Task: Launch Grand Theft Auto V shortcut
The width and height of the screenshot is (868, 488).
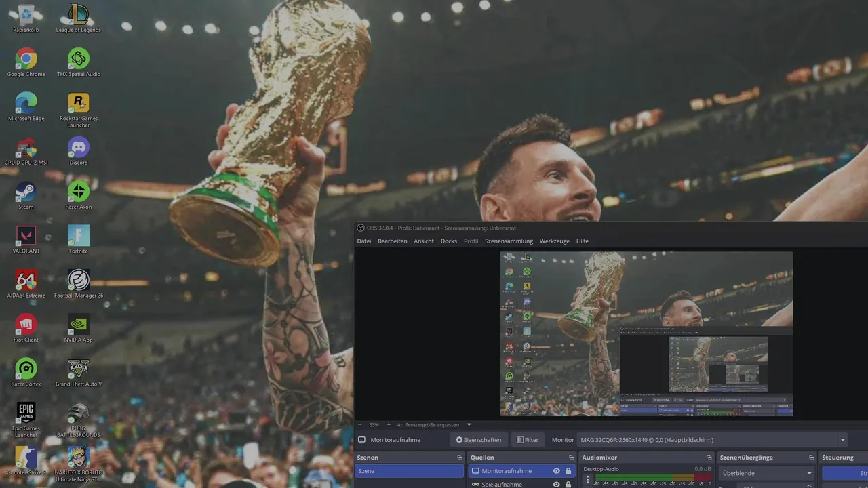Action: (x=78, y=372)
